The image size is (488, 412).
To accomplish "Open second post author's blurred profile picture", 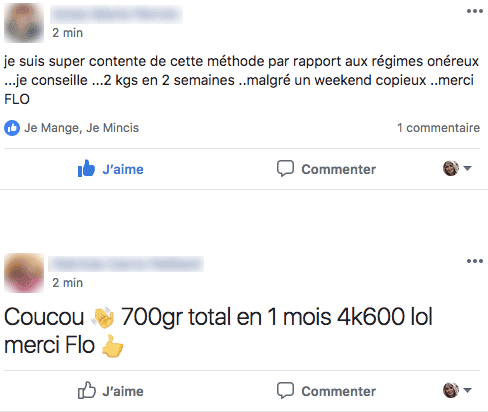I will pos(24,273).
